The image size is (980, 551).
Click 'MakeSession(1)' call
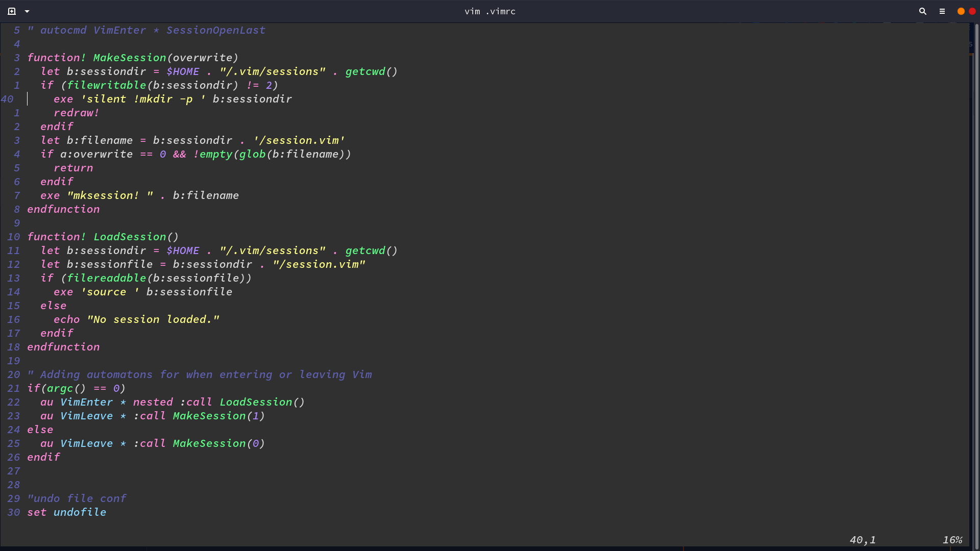coord(219,416)
